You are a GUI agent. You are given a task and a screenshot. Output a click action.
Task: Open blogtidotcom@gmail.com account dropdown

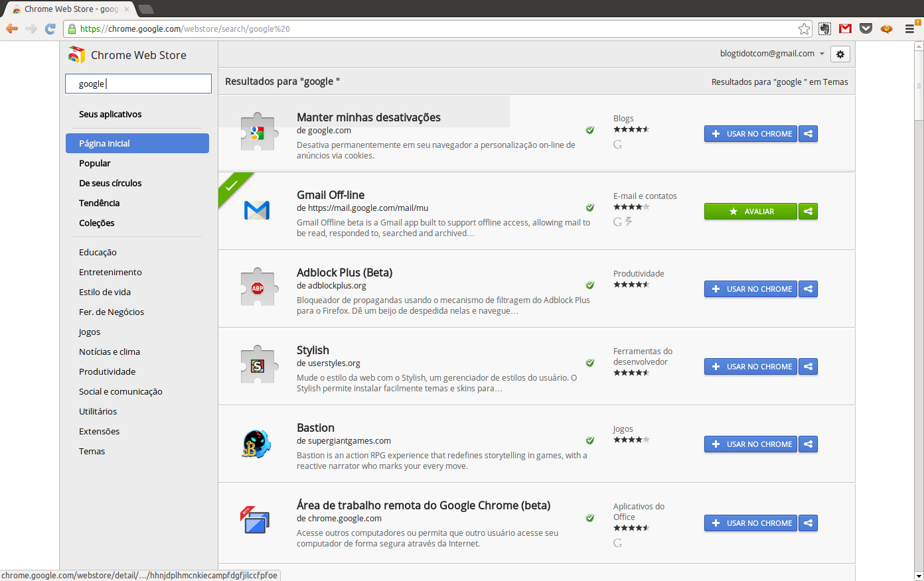(773, 54)
